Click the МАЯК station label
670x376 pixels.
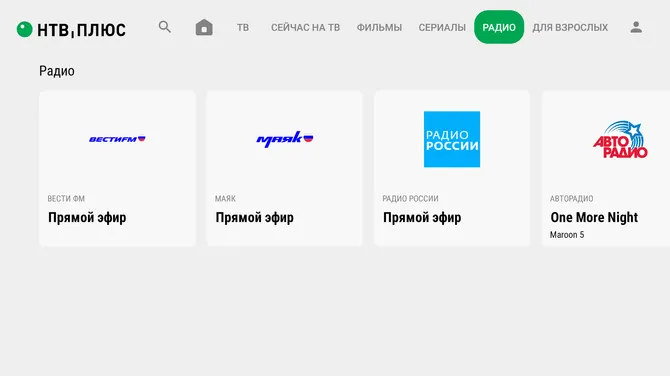(x=225, y=199)
